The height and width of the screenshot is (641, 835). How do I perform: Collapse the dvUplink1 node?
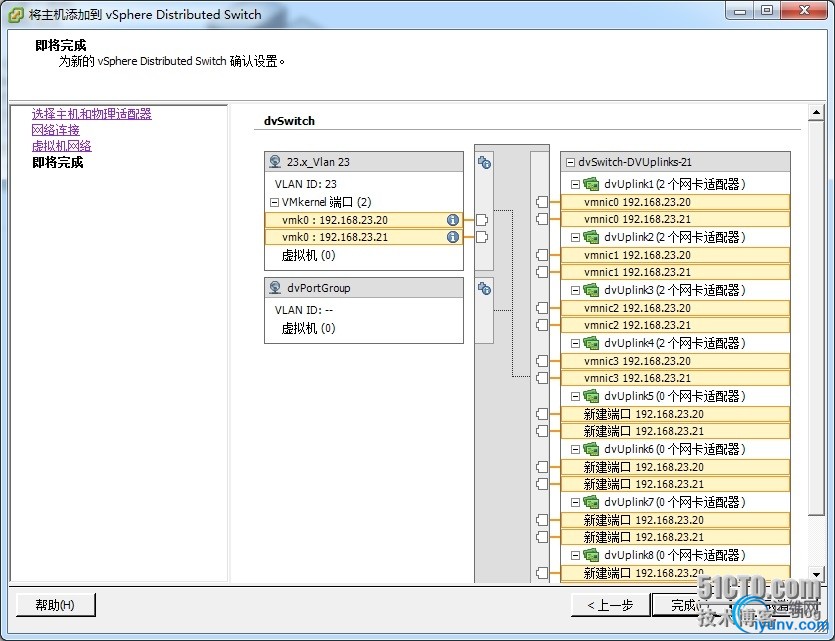[x=575, y=184]
